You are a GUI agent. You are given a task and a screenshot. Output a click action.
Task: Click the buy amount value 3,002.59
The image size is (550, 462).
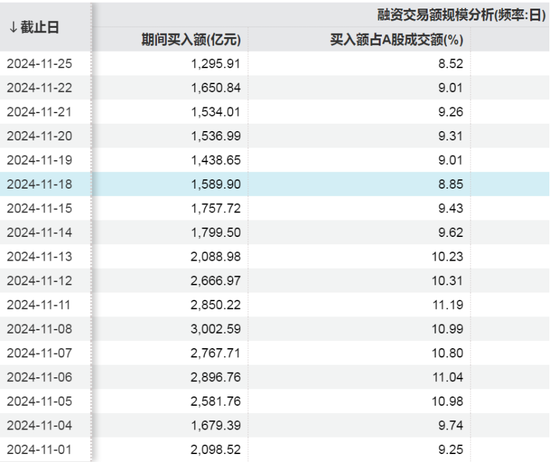[x=216, y=329]
